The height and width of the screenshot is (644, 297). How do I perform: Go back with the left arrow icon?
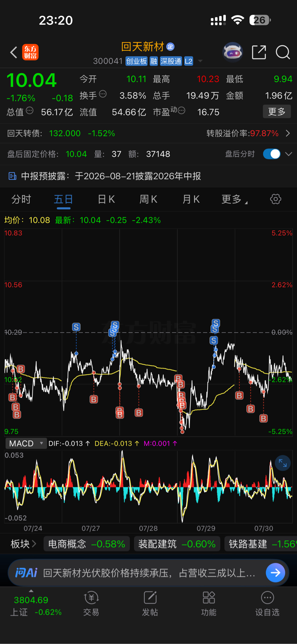[14, 52]
